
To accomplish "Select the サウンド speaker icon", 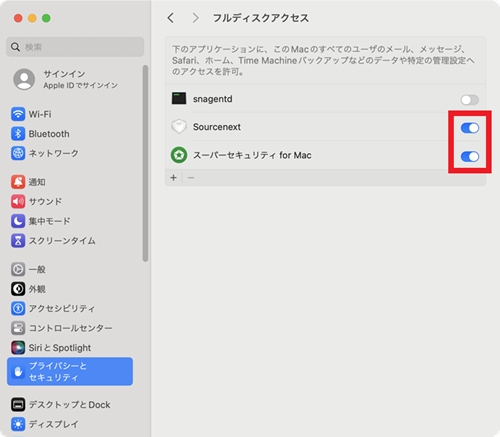I will pyautogui.click(x=18, y=201).
